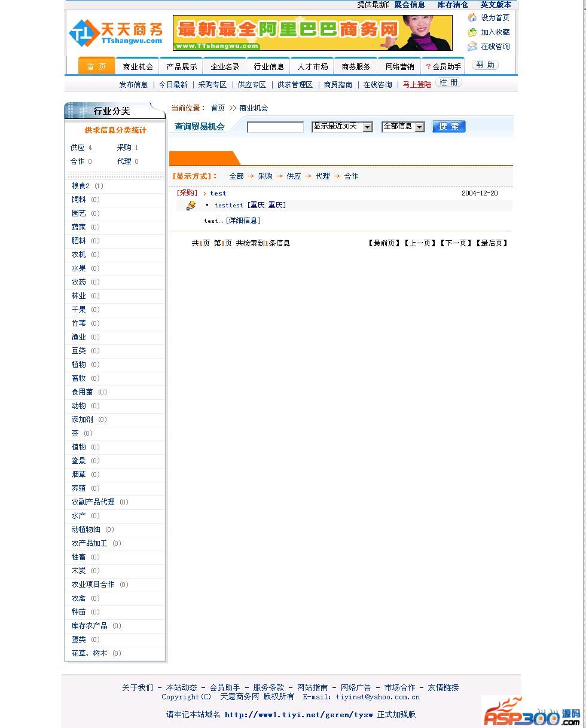Open the 食用菌 category

[82, 392]
